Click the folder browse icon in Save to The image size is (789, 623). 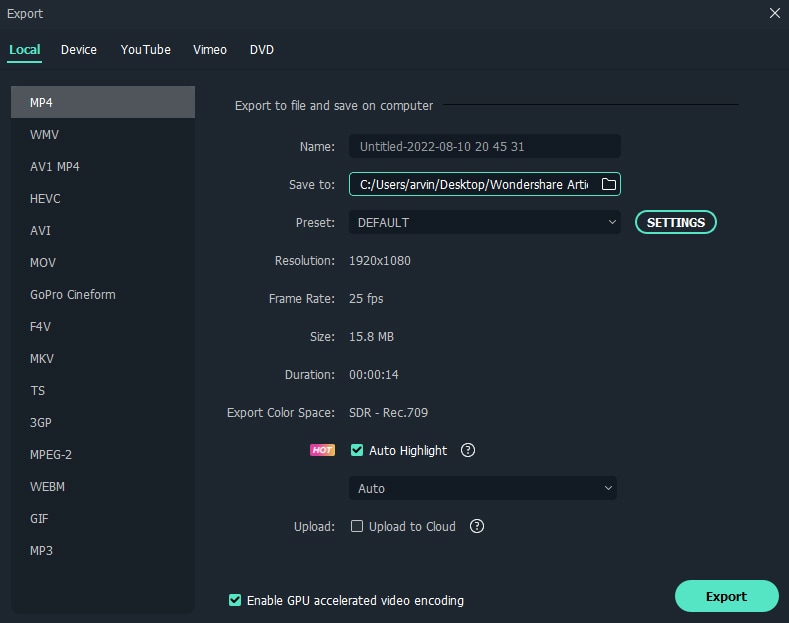click(x=608, y=184)
